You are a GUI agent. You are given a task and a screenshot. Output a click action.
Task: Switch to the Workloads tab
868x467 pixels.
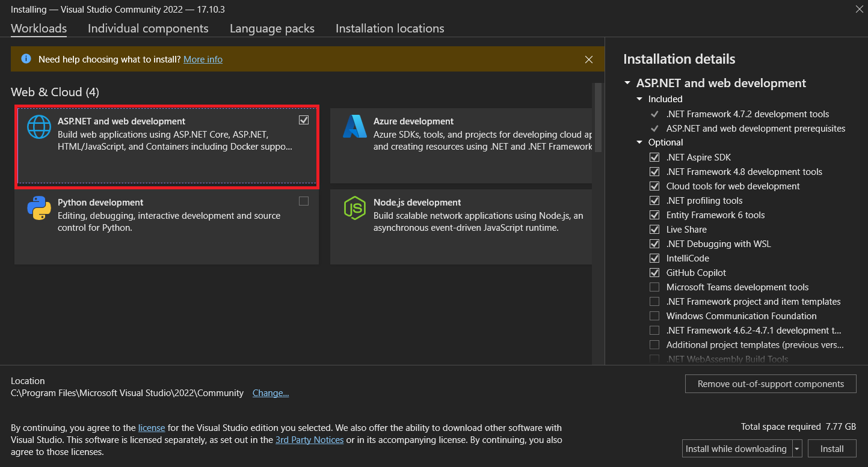(39, 28)
